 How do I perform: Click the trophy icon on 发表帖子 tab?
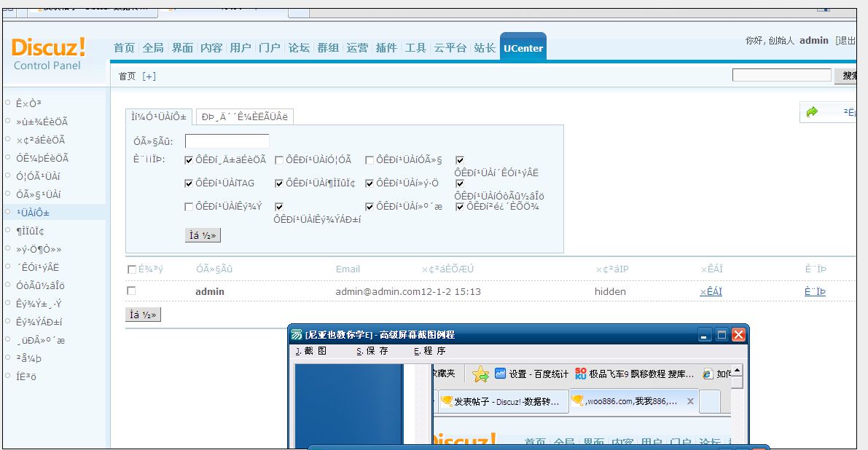(x=447, y=400)
